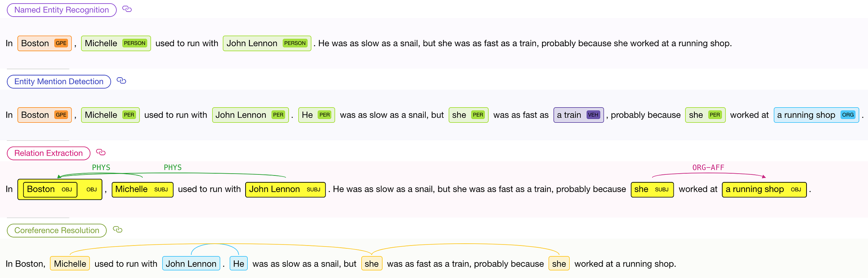Image resolution: width=868 pixels, height=278 pixels.
Task: Click the link icon beside Relation Extraction
Action: (x=101, y=152)
